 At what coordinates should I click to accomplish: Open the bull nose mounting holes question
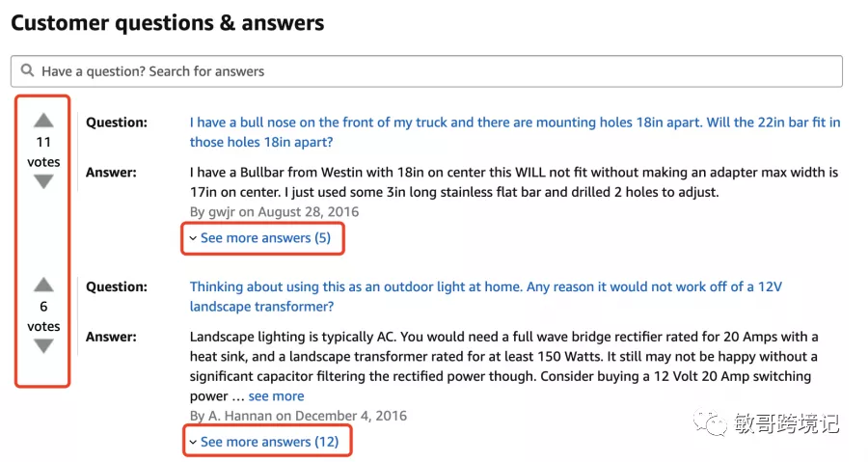(514, 132)
